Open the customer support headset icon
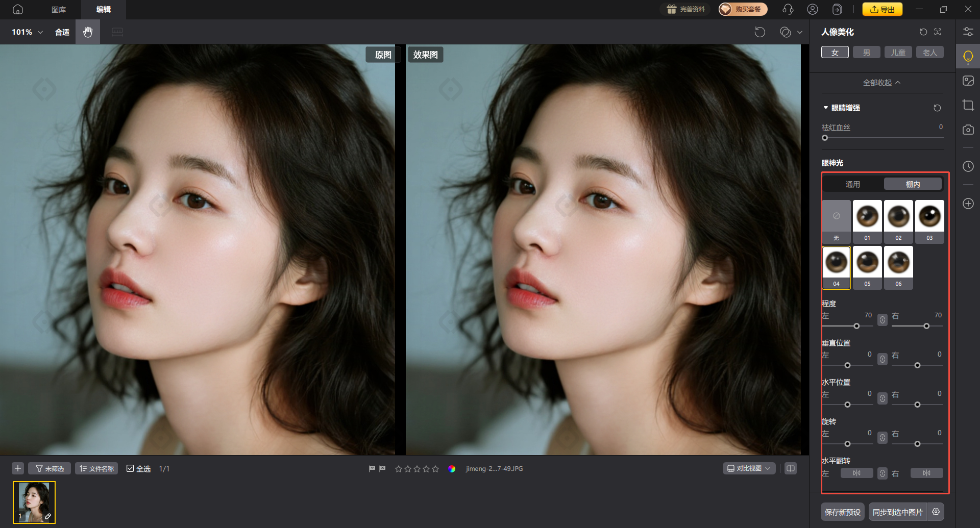The height and width of the screenshot is (528, 980). [x=788, y=9]
